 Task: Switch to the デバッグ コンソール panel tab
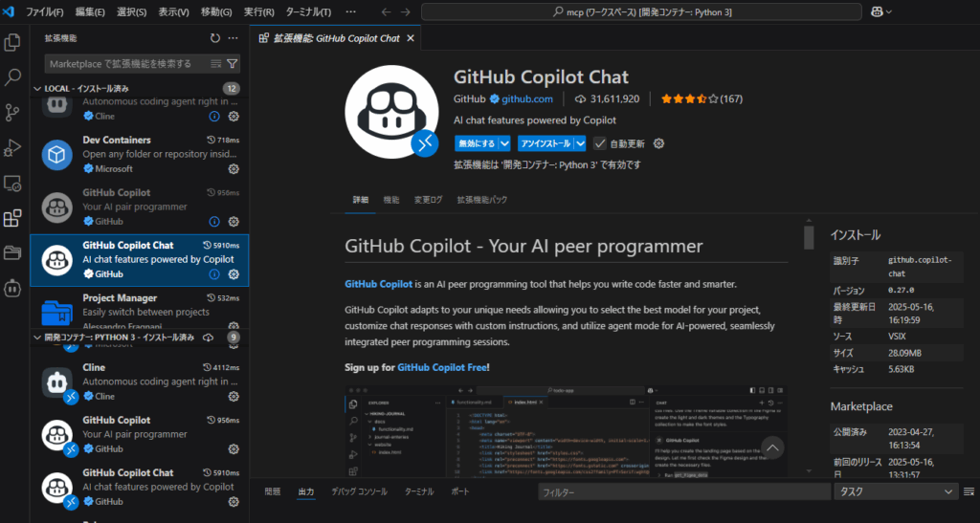tap(360, 491)
